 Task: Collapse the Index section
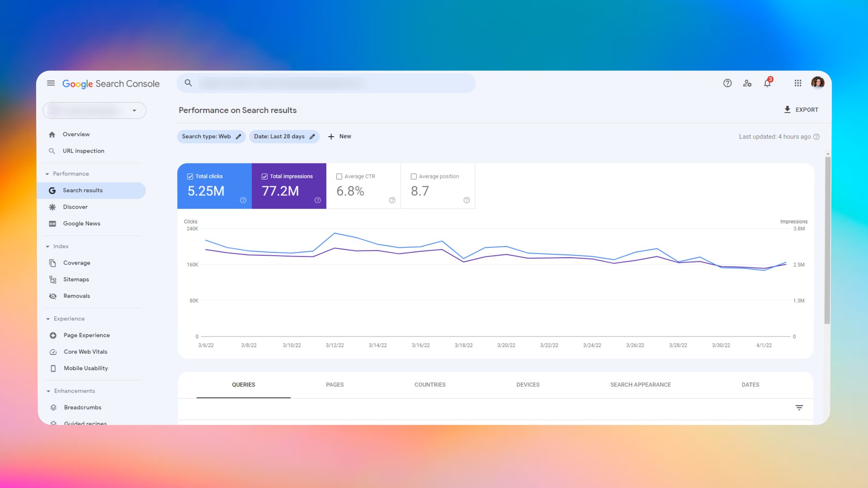(47, 247)
